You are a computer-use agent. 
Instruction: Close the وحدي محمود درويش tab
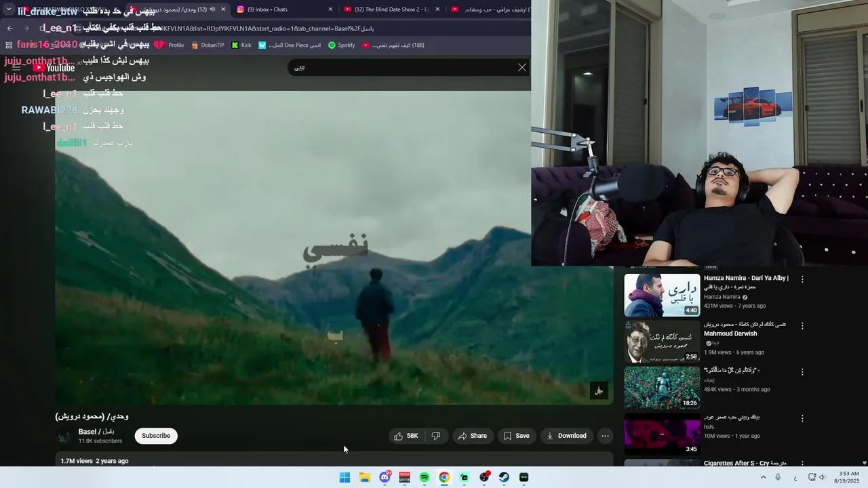coord(223,9)
